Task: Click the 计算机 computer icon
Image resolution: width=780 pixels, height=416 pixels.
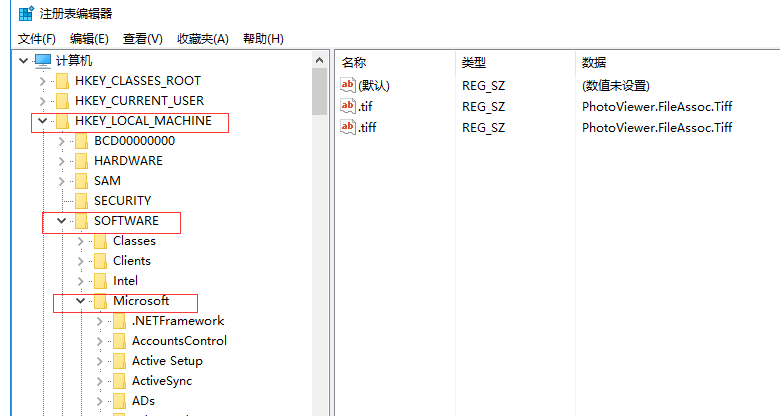Action: pyautogui.click(x=43, y=61)
